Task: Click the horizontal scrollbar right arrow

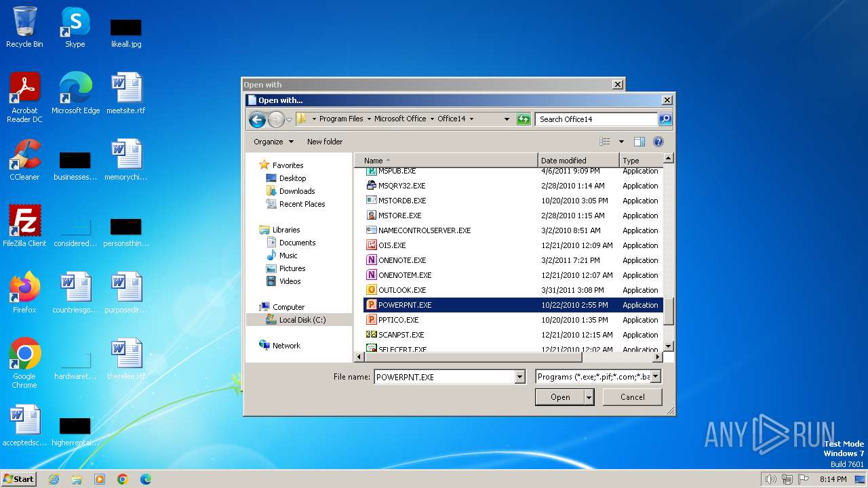Action: 657,357
